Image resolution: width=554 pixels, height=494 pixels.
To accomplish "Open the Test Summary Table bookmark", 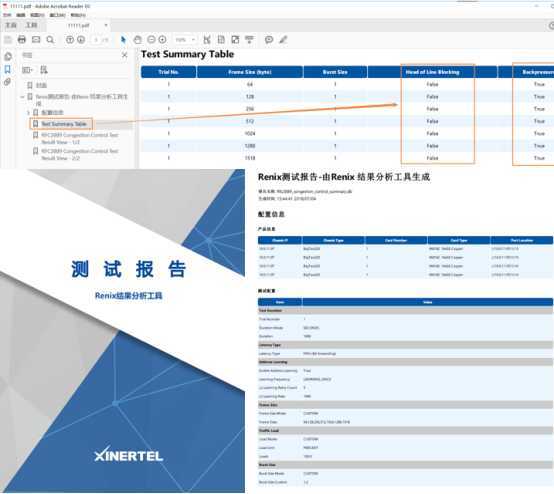I will [x=64, y=124].
